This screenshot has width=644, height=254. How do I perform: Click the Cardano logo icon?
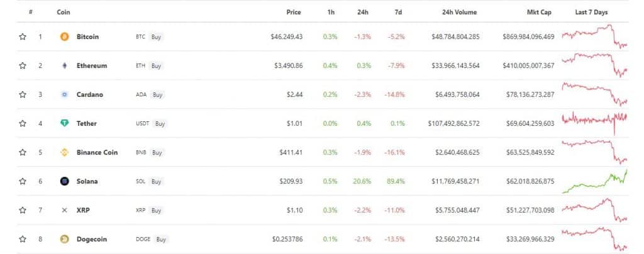point(65,95)
